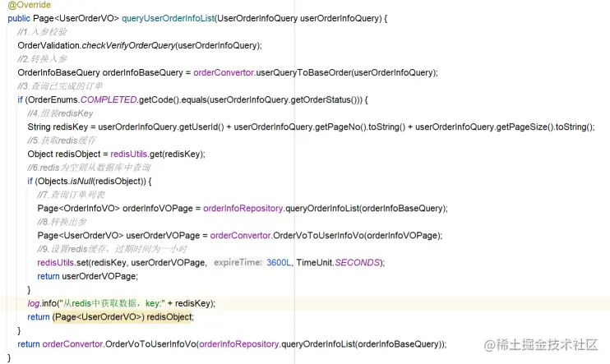
Task: Select the OrderValidation class name
Action: tap(49, 45)
